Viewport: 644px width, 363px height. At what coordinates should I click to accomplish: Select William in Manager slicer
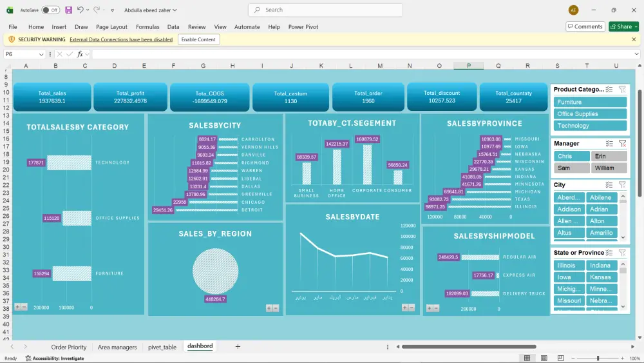(x=609, y=168)
